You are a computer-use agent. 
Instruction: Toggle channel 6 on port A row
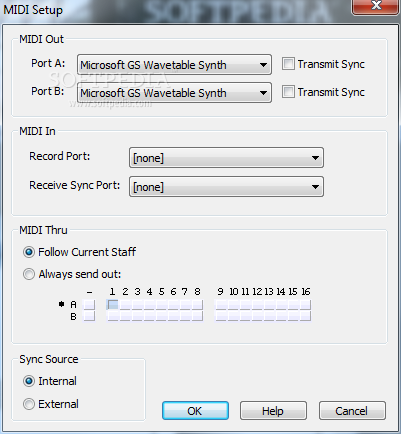[x=173, y=305]
